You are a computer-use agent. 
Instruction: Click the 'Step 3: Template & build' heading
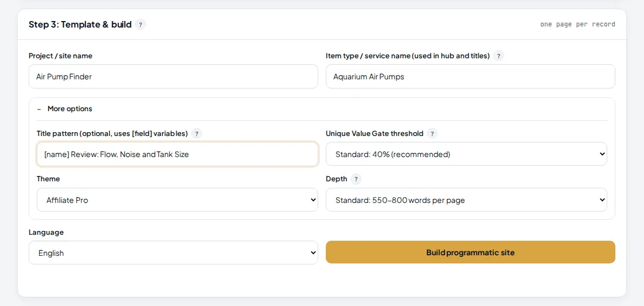click(80, 25)
